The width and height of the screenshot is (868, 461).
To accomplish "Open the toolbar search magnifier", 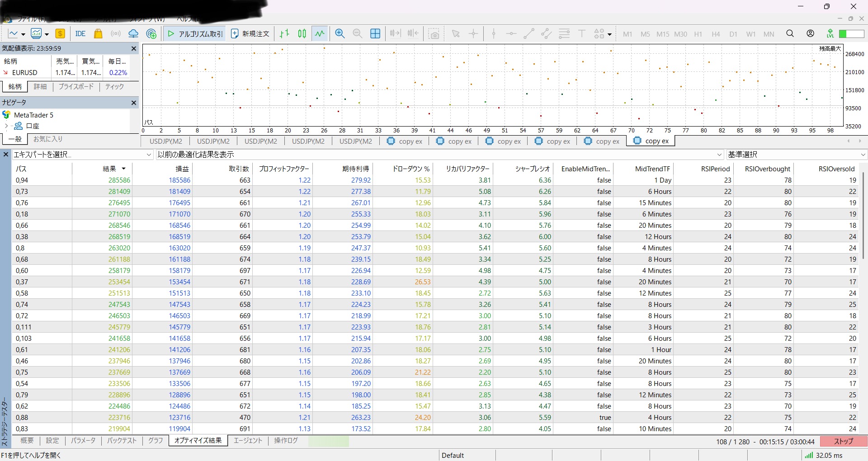I will click(790, 33).
